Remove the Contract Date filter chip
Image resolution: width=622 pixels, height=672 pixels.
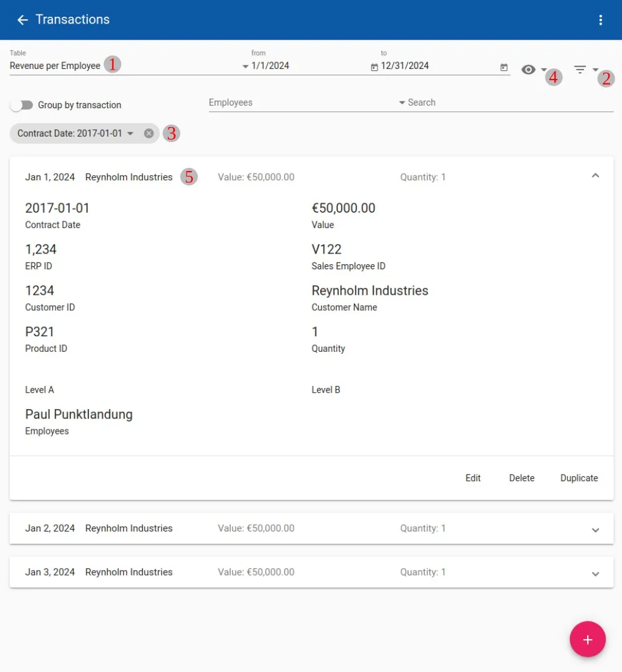[149, 133]
